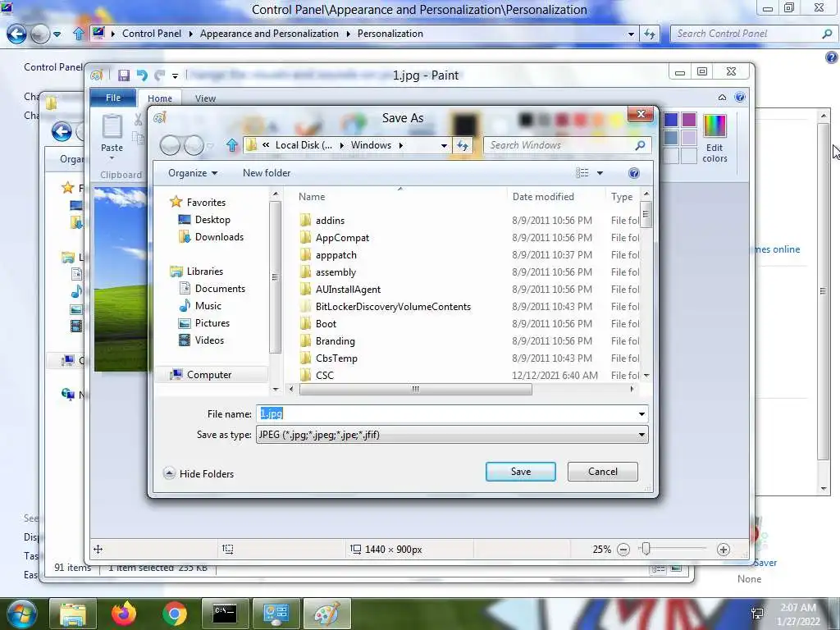Open the Organize menu in Save As dialog
840x630 pixels.
(x=193, y=173)
